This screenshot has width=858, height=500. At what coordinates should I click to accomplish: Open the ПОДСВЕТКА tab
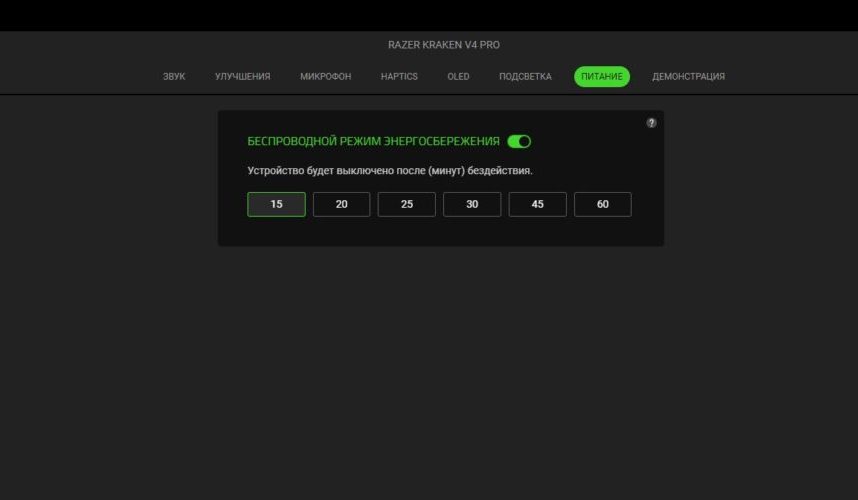[525, 77]
